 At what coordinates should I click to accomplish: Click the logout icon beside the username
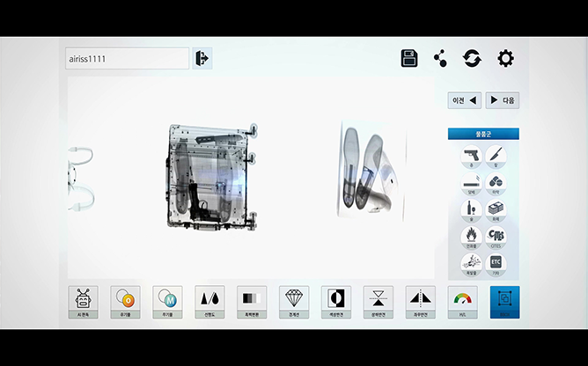coord(202,58)
